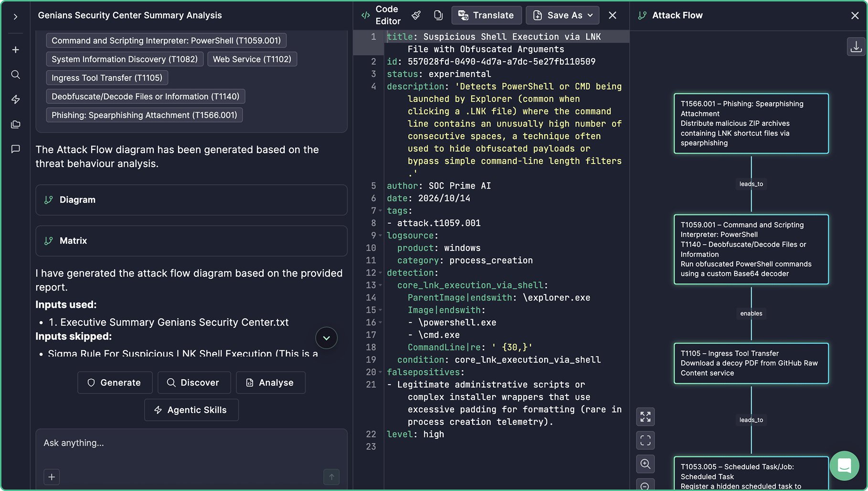868x491 pixels.
Task: Open the lightning bolt sidebar icon
Action: [15, 99]
